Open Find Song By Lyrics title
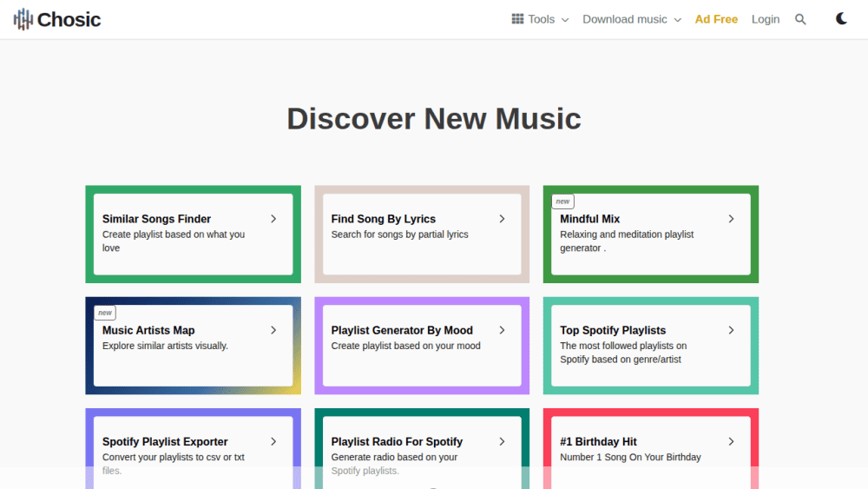 pos(383,219)
